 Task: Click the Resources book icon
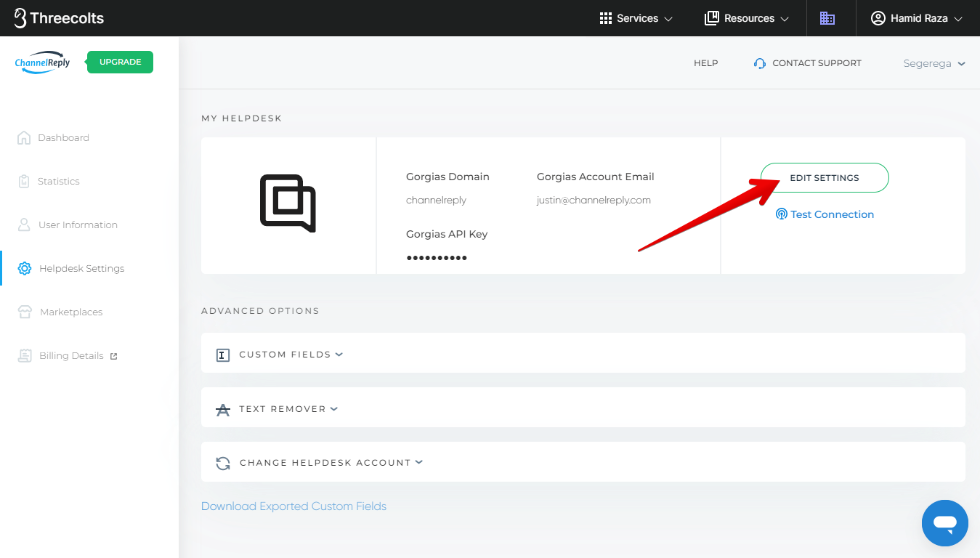711,18
